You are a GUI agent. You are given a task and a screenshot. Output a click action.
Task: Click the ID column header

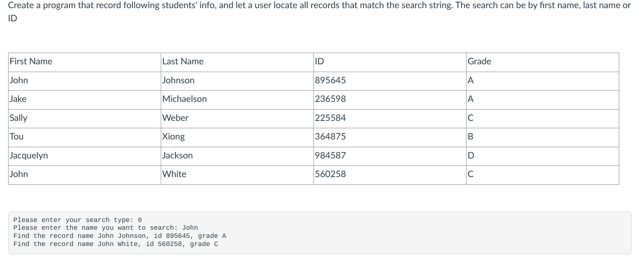[320, 62]
